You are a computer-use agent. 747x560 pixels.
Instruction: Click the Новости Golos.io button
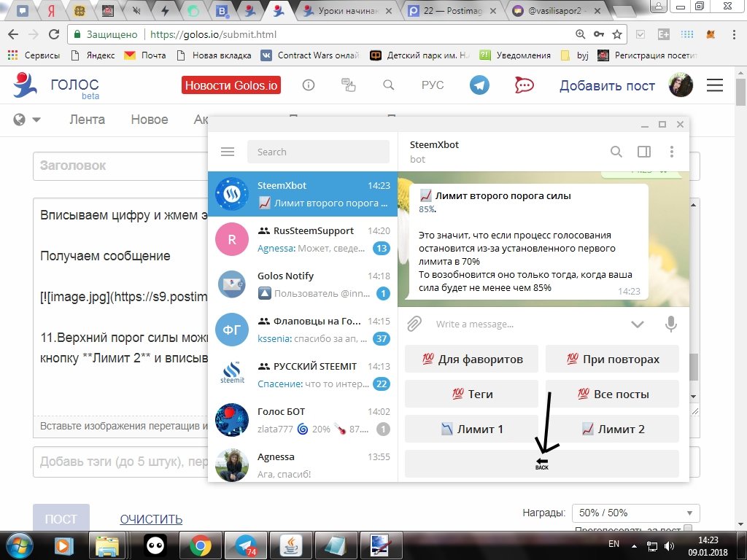(x=231, y=85)
